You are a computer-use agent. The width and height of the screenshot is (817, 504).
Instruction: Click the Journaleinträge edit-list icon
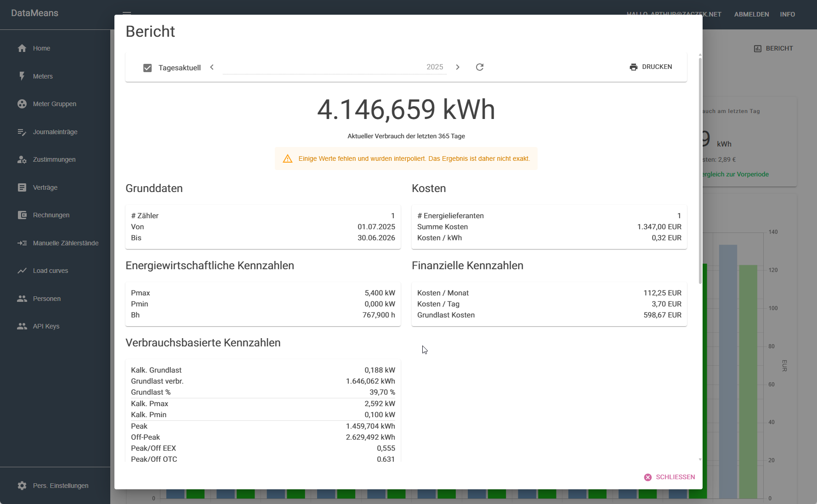[22, 132]
